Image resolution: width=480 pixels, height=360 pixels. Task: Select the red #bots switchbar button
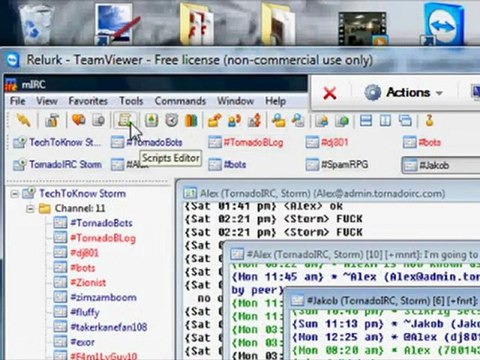tap(422, 143)
